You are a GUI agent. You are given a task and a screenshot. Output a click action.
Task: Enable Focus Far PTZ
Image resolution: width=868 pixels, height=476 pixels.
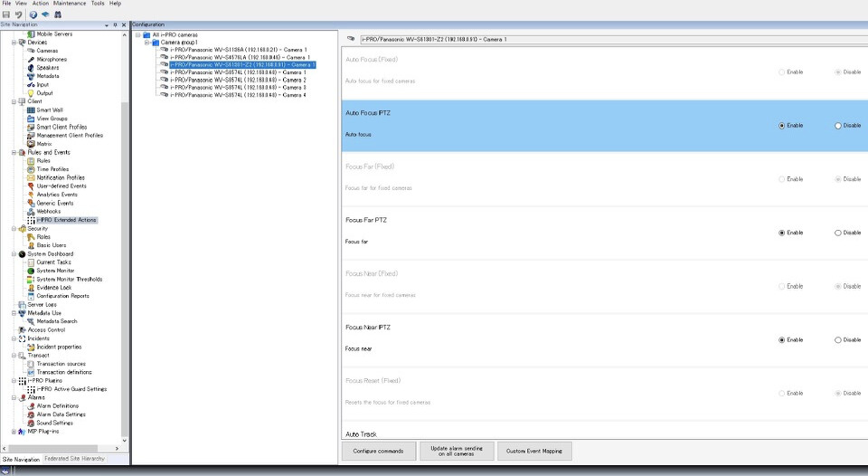click(x=781, y=233)
